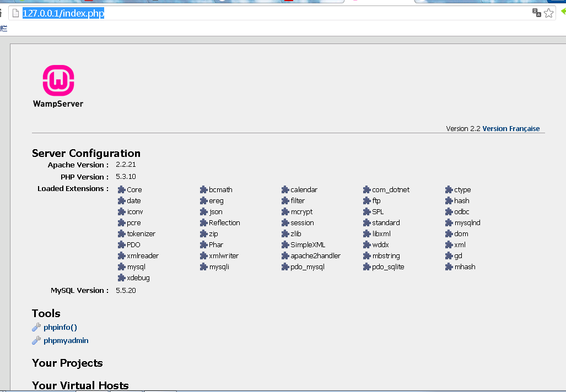Switch to Version Française

tap(511, 129)
